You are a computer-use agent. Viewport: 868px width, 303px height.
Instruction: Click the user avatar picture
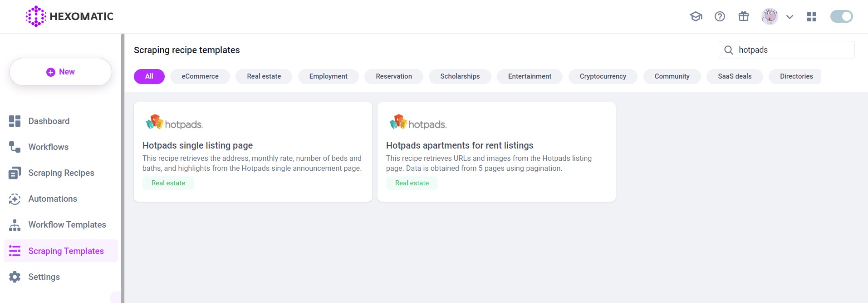coord(770,17)
